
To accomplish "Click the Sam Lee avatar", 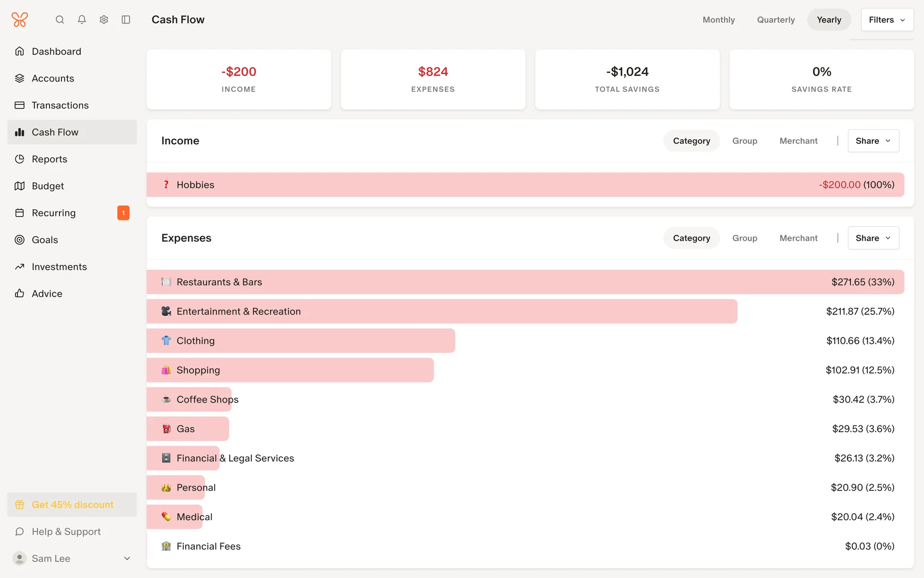I will pos(19,558).
